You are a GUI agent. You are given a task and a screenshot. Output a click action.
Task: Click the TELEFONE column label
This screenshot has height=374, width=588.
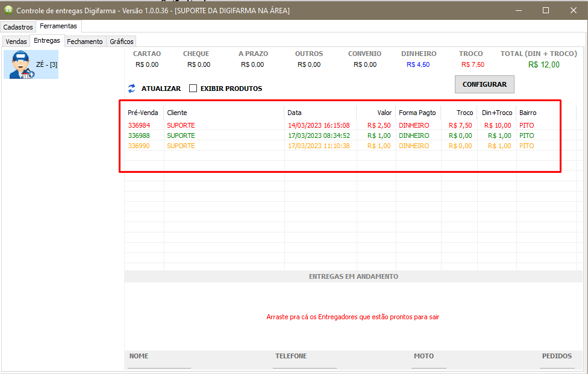pos(291,356)
